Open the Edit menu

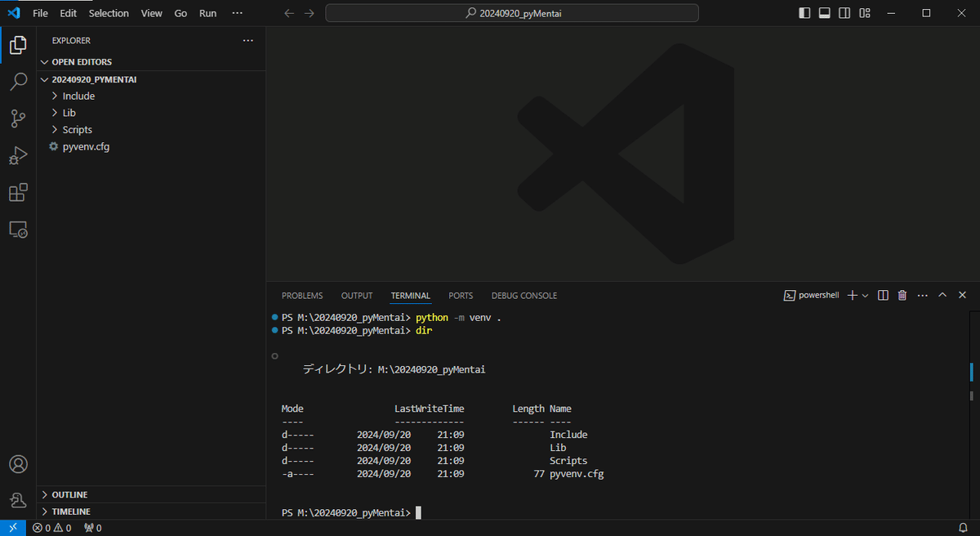68,13
